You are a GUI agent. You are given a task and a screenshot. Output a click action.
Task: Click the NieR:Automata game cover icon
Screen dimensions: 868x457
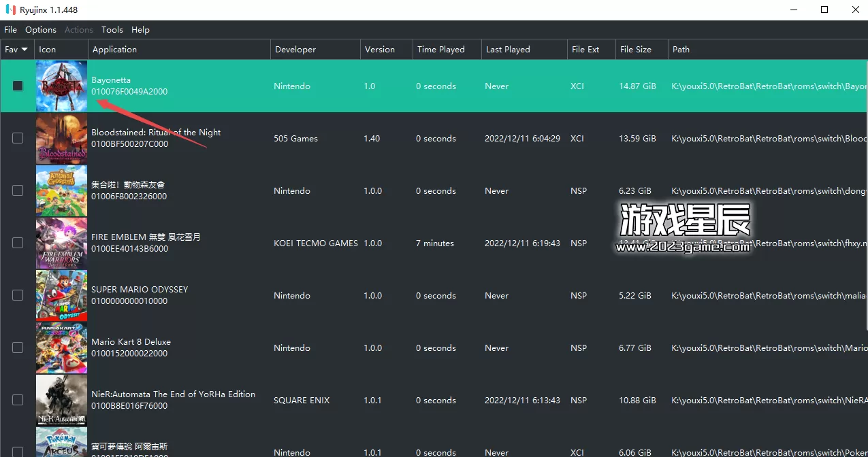coord(61,400)
